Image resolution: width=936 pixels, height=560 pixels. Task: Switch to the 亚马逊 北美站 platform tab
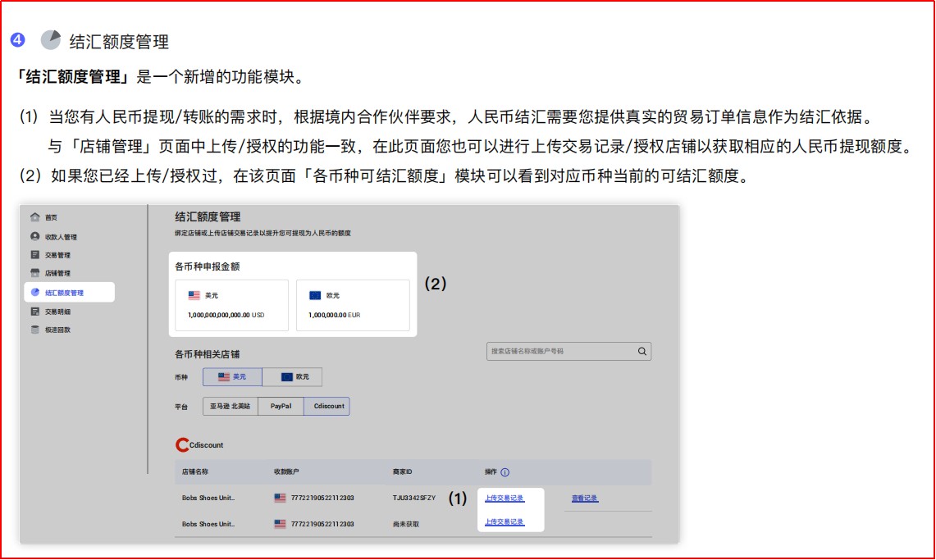click(x=230, y=406)
